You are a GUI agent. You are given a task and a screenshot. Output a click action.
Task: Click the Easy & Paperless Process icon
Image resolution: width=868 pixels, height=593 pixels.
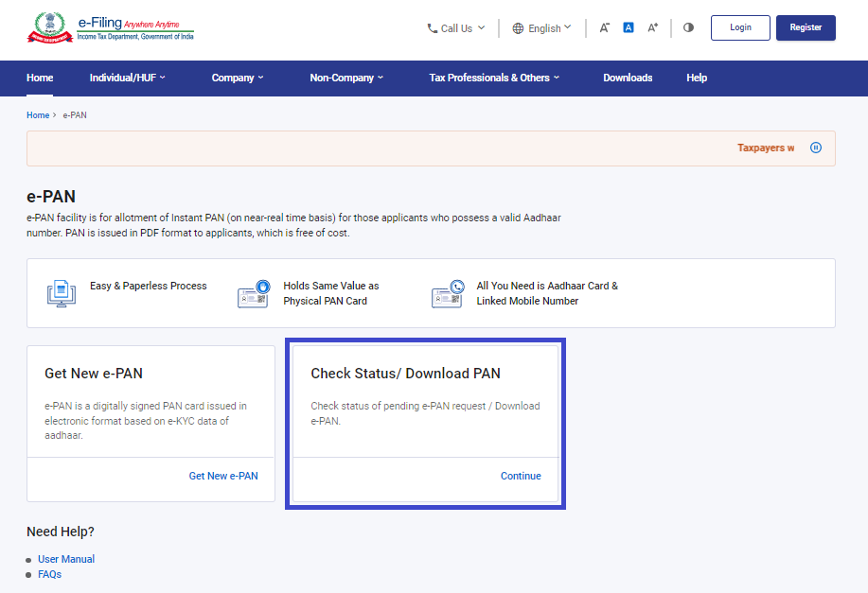click(62, 293)
